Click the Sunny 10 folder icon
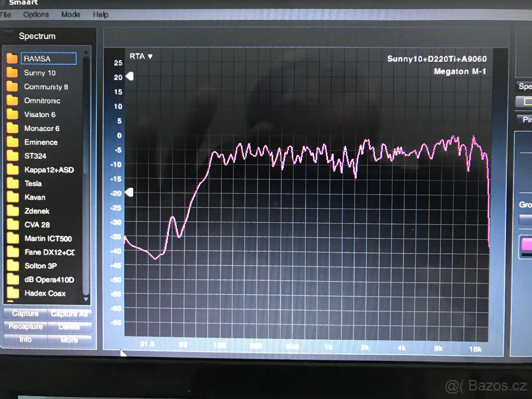Viewport: 532px width, 399px height. pyautogui.click(x=12, y=73)
